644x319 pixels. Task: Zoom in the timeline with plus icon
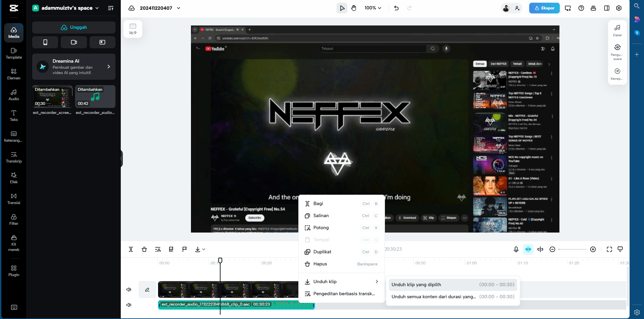[593, 249]
